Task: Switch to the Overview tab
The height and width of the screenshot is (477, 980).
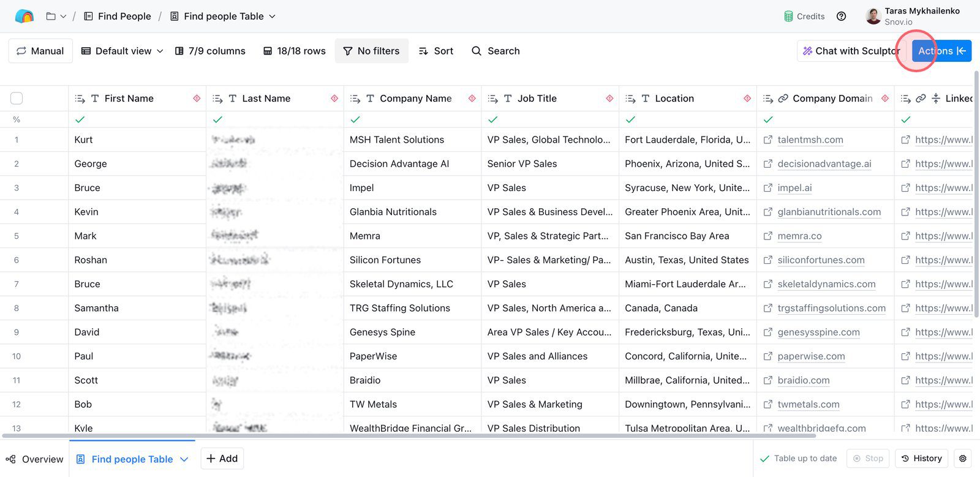Action: (35, 459)
